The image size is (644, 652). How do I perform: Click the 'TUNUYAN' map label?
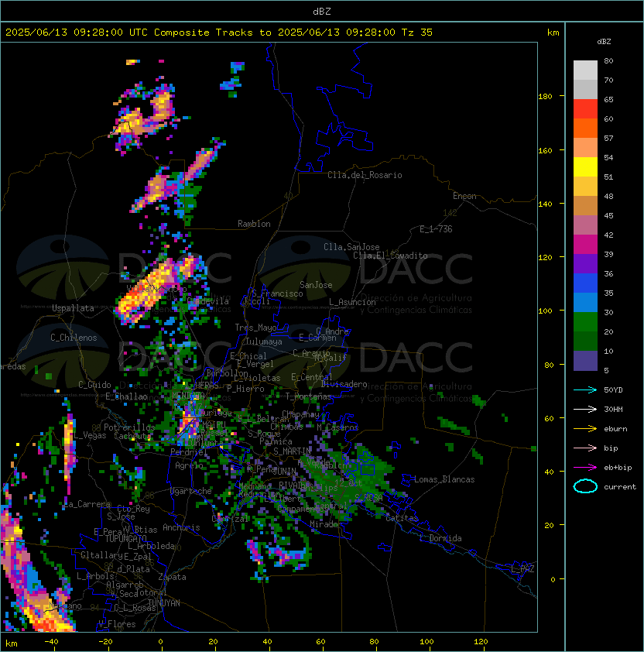[x=164, y=603]
